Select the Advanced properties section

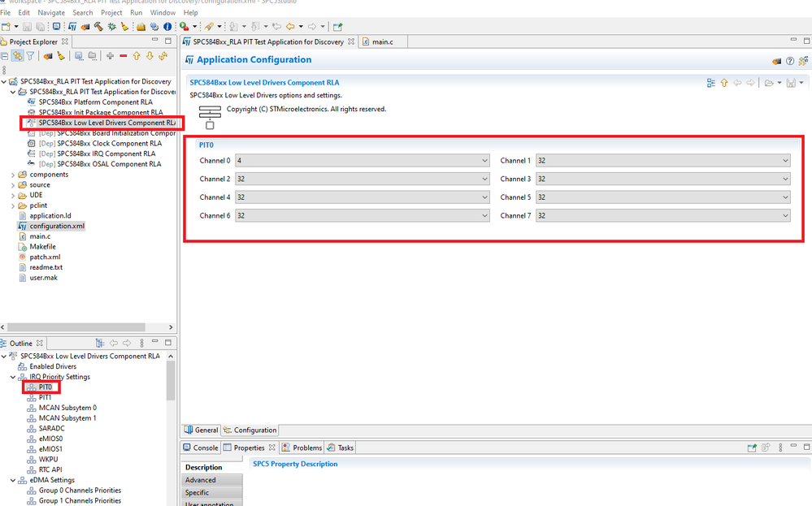[x=212, y=480]
